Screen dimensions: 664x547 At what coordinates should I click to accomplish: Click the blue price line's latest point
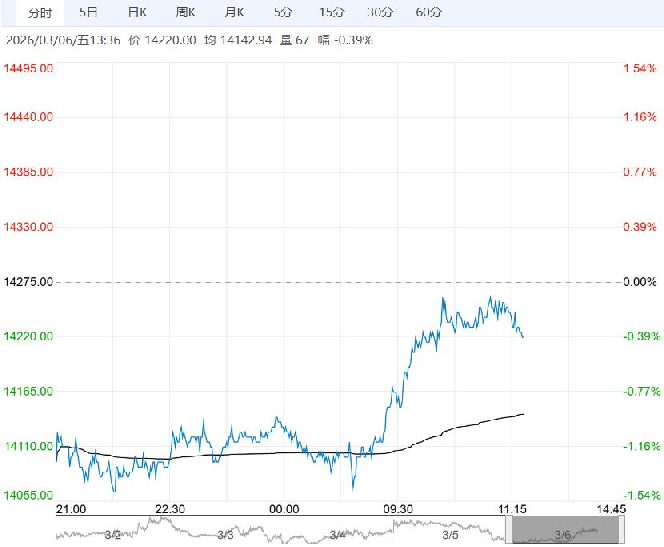point(523,336)
